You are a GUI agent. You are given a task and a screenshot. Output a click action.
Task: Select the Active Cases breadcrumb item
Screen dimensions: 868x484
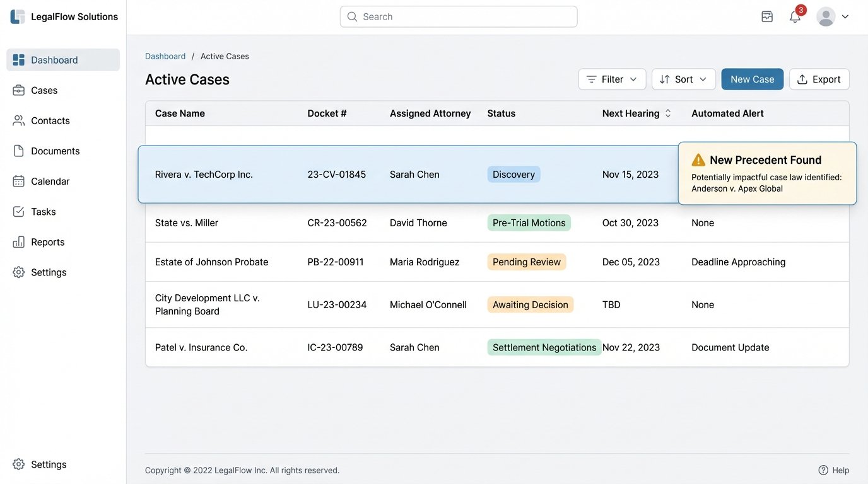tap(225, 55)
